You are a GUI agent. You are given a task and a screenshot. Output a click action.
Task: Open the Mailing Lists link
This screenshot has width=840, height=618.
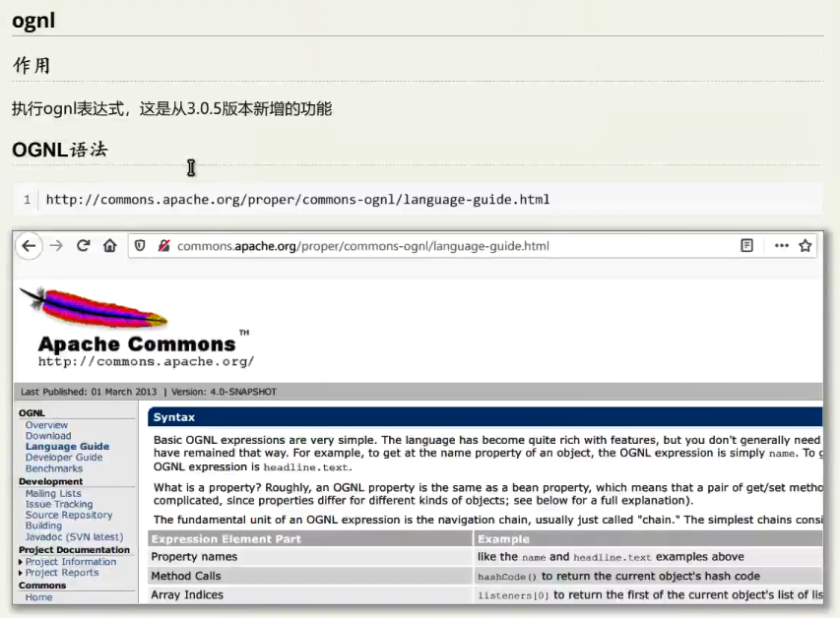click(53, 493)
